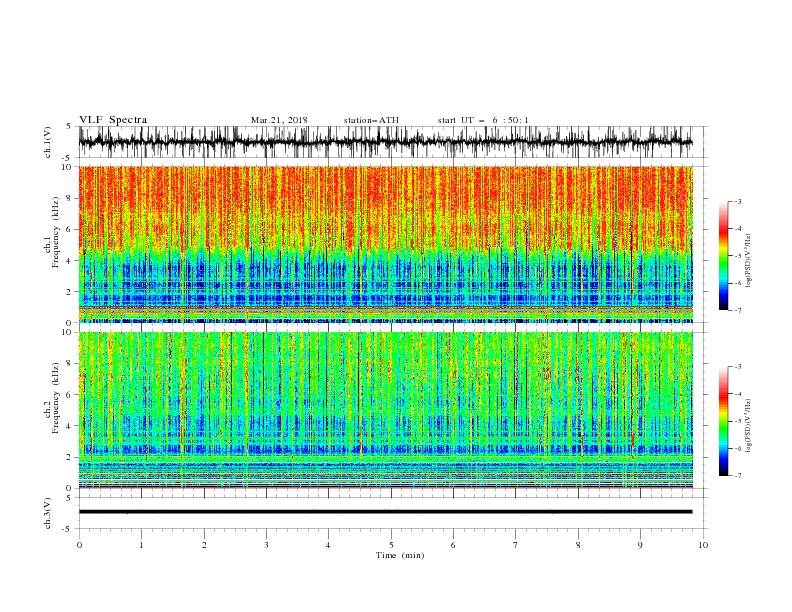Click the "3" tick on the time axis

266,545
